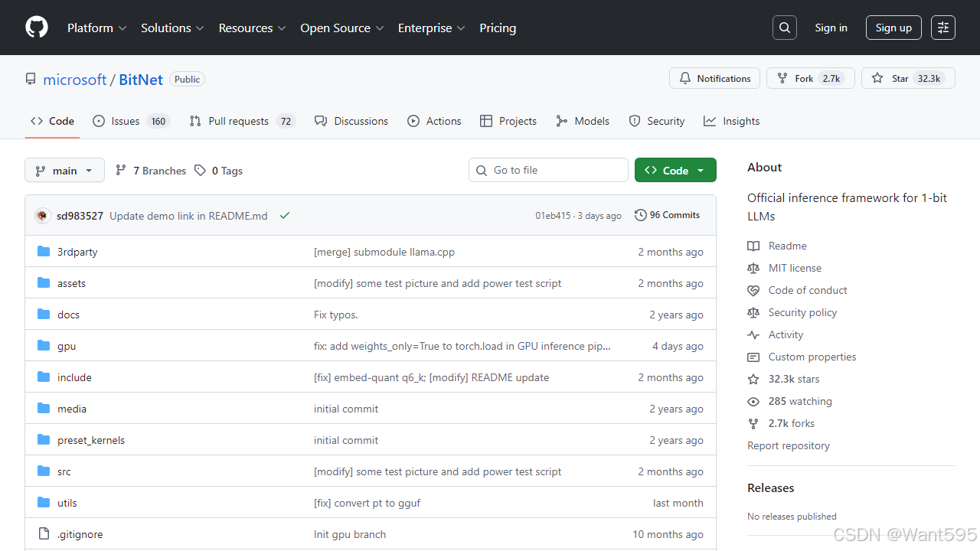Open the Releases heading link

coord(771,487)
